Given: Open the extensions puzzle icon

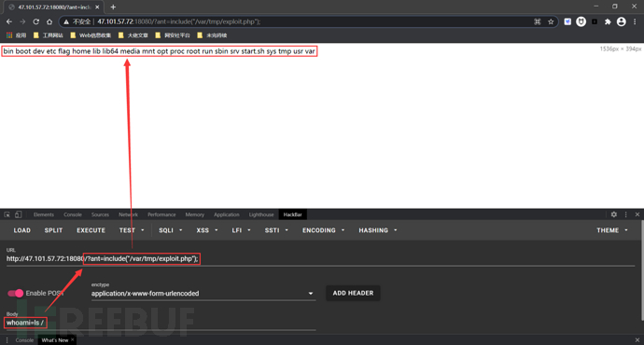Looking at the screenshot, I should point(608,21).
